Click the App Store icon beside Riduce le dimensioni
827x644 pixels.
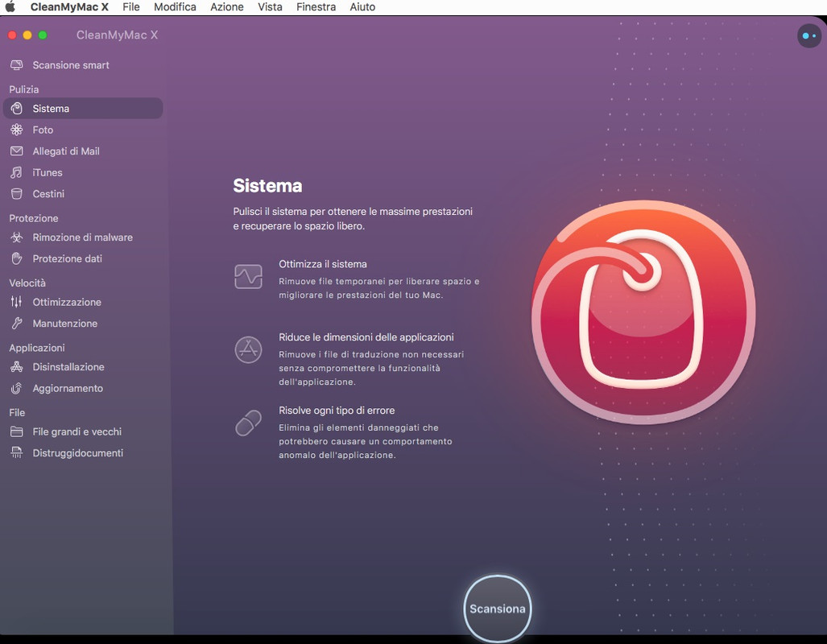pyautogui.click(x=248, y=349)
